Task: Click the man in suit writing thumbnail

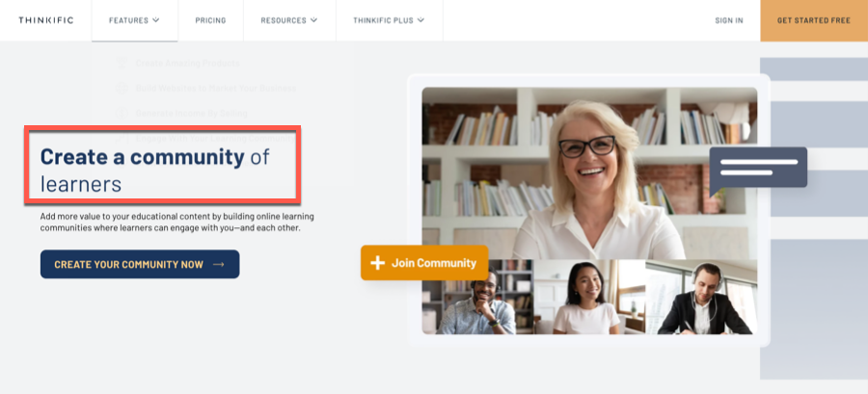Action: pyautogui.click(x=701, y=297)
